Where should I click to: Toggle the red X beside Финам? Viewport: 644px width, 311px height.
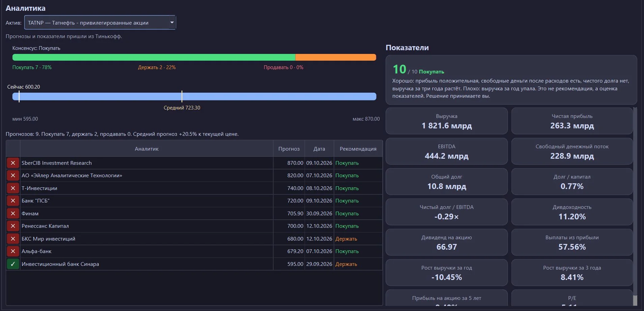13,214
